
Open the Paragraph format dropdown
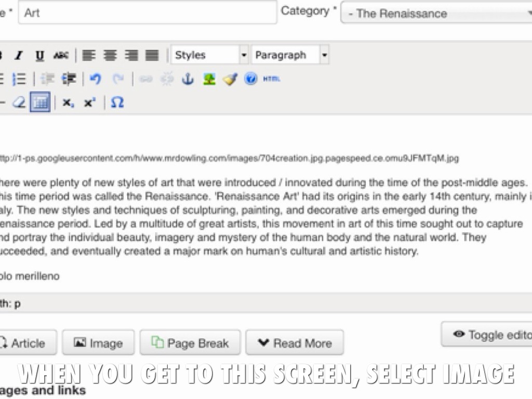click(290, 55)
